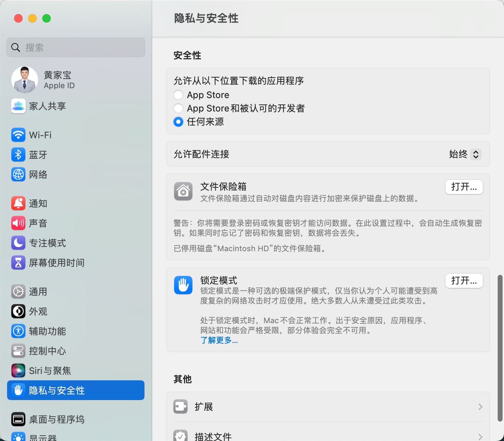Click the 搜索 search field
This screenshot has width=504, height=441.
(76, 47)
